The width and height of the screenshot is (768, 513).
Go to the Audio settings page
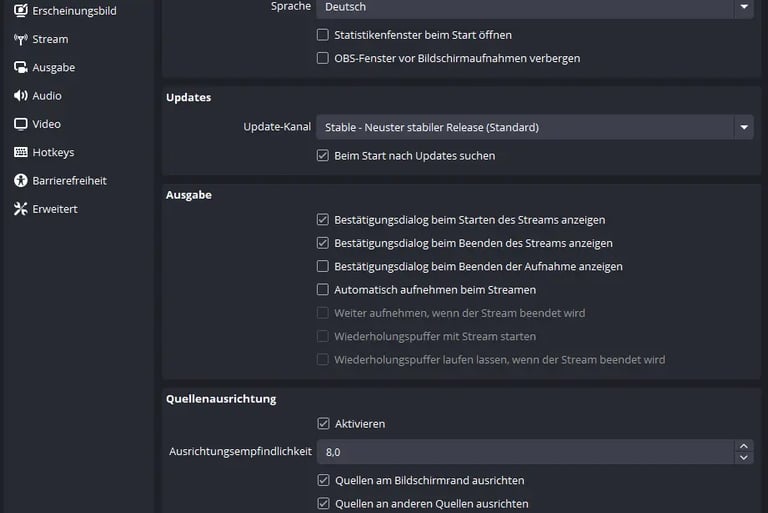tap(47, 96)
